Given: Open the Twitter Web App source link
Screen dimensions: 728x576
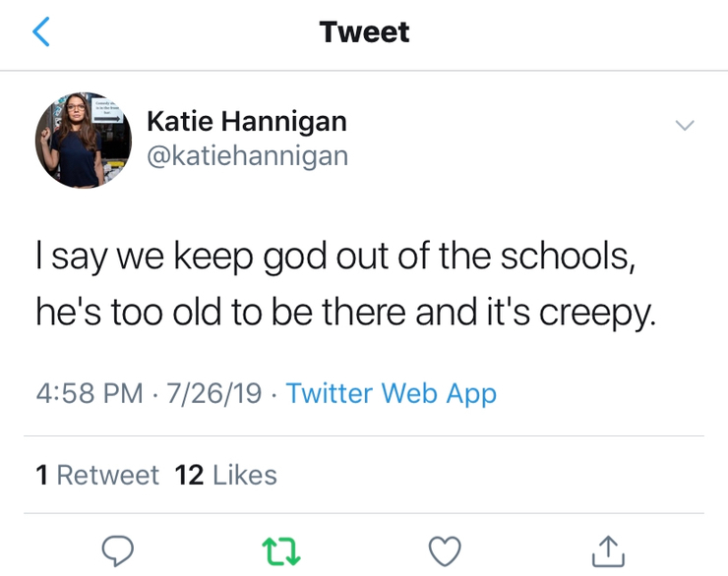Looking at the screenshot, I should click(x=391, y=393).
